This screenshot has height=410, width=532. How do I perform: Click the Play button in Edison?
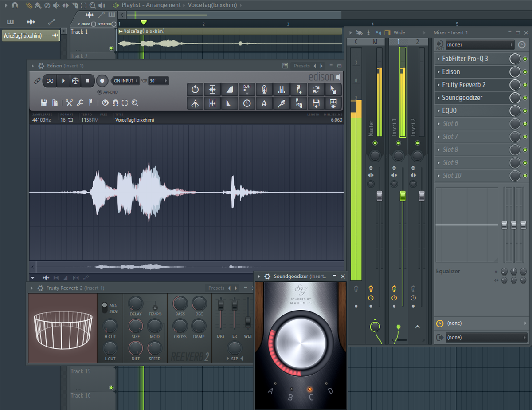[63, 81]
